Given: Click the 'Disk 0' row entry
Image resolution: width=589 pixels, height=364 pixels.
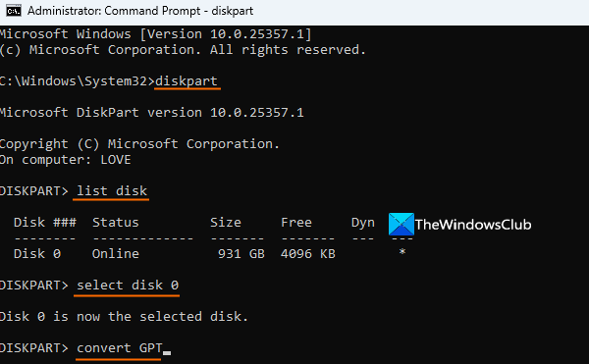Looking at the screenshot, I should pyautogui.click(x=37, y=254).
